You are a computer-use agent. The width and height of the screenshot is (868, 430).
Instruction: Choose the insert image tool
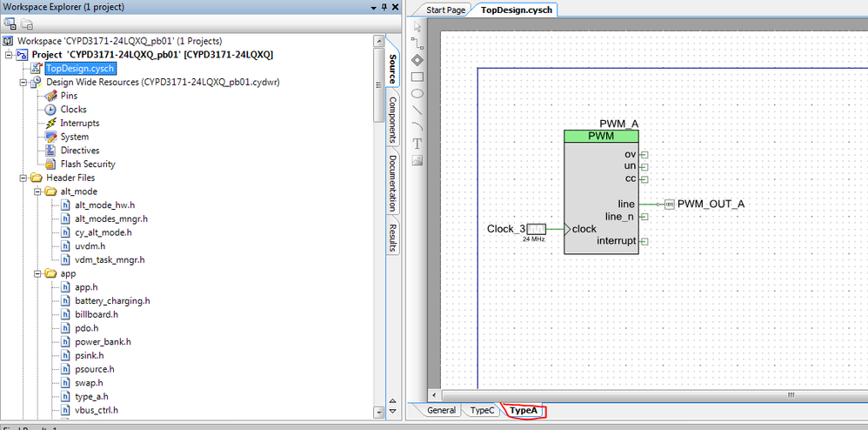click(x=417, y=159)
